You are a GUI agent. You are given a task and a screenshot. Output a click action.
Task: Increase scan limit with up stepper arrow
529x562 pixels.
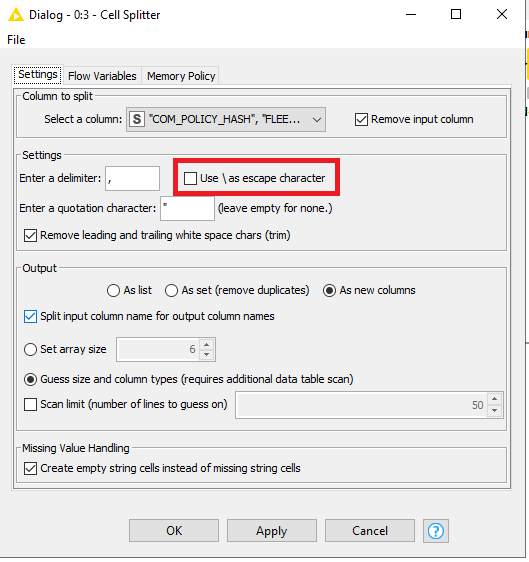(x=495, y=399)
